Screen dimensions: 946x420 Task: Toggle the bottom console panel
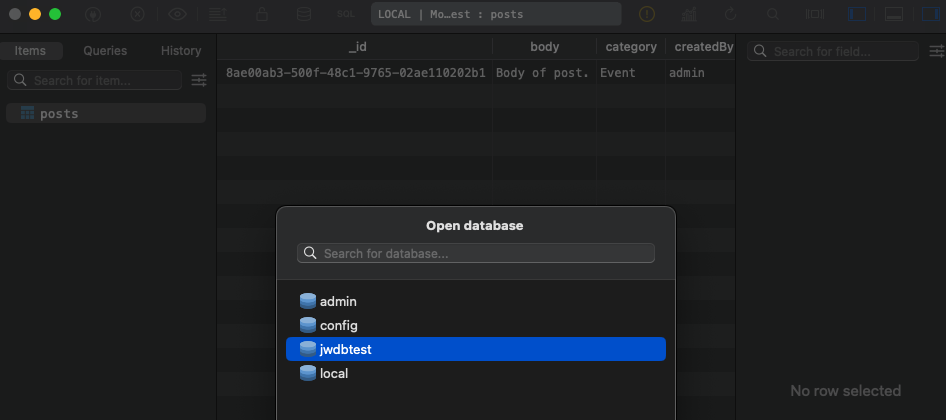click(x=894, y=14)
